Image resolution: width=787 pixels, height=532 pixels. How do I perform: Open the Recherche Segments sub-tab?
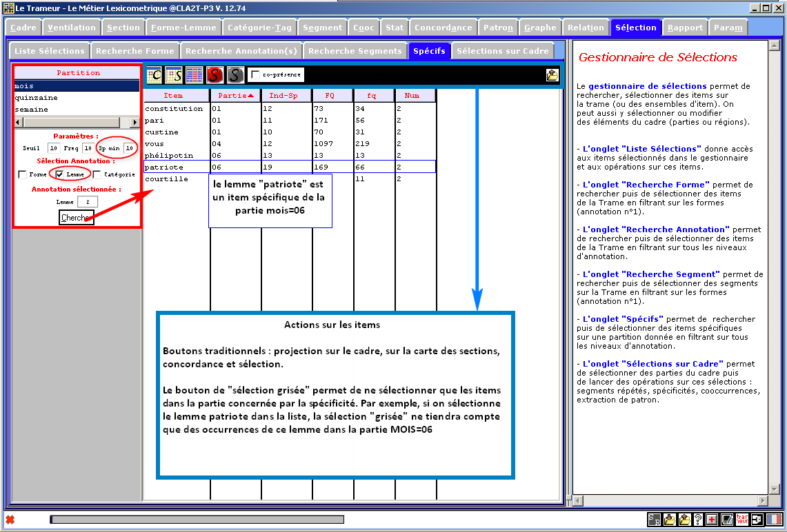tap(355, 50)
